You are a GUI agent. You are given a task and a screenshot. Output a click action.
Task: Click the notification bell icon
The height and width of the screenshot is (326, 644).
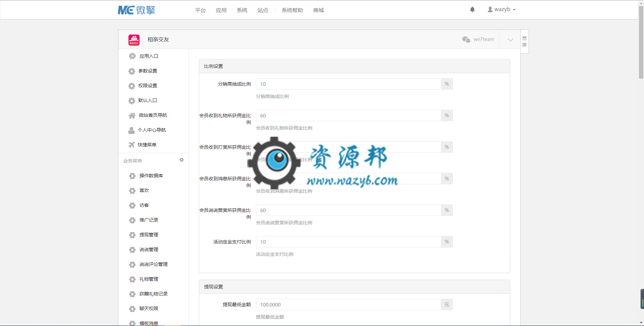click(x=472, y=9)
